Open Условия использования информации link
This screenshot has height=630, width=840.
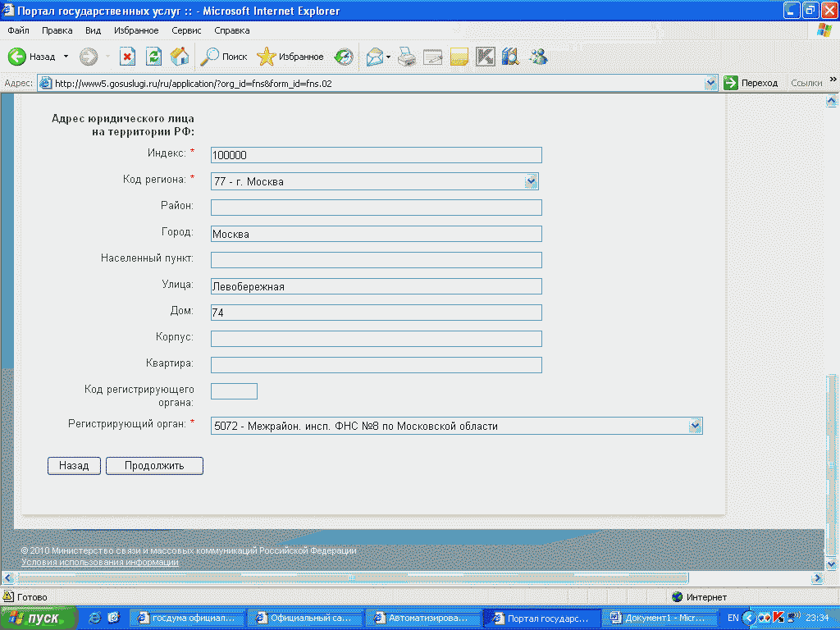coord(99,563)
